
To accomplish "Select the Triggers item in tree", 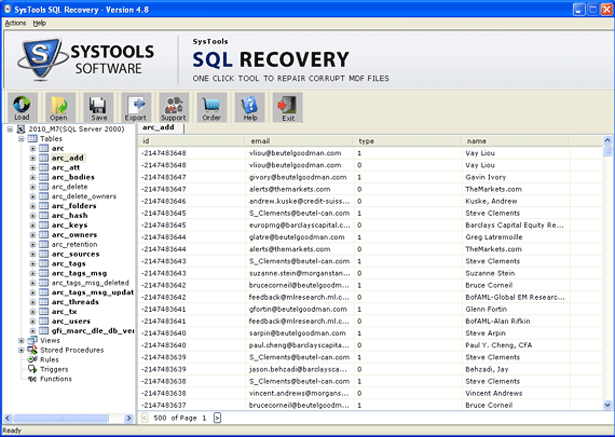I will click(55, 369).
